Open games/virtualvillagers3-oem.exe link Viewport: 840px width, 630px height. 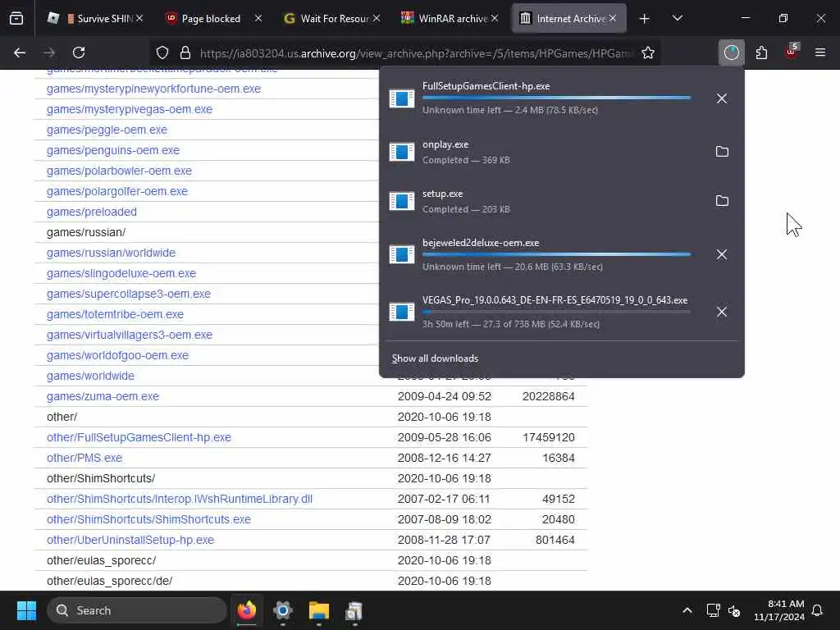(129, 335)
